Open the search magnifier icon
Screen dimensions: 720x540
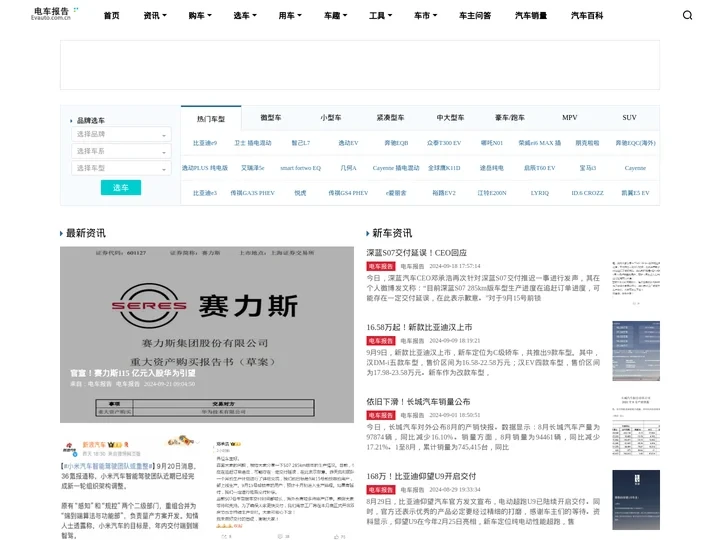687,15
